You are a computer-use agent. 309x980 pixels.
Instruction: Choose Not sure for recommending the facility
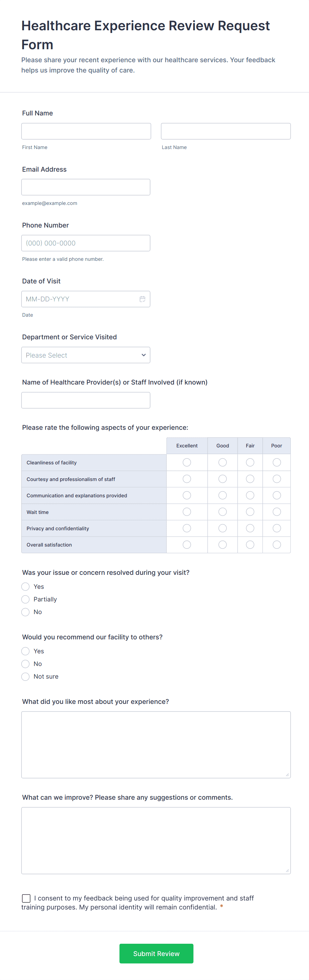25,676
